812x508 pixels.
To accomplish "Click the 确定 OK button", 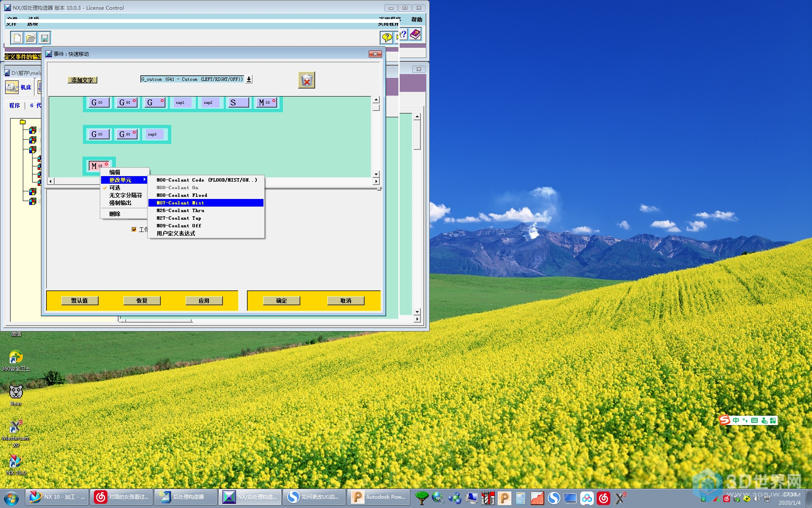I will pyautogui.click(x=281, y=301).
